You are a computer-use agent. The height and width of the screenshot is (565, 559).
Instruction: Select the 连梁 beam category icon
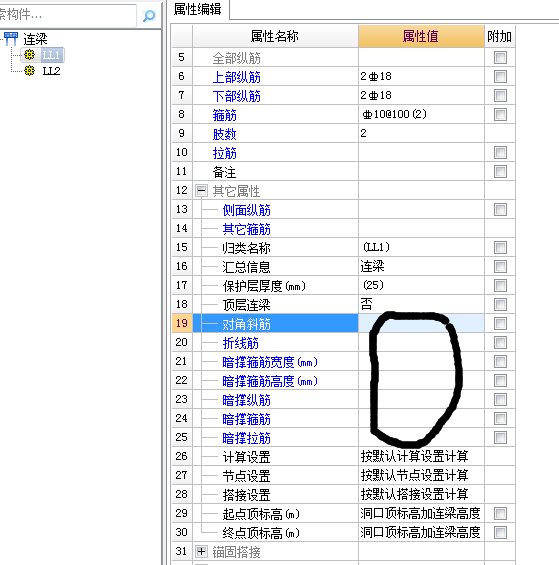pos(11,39)
